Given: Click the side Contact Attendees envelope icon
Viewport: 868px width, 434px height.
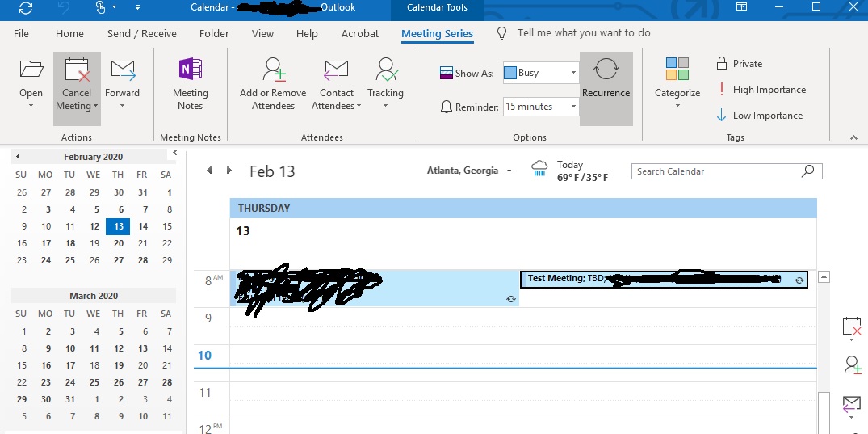Looking at the screenshot, I should (x=852, y=404).
